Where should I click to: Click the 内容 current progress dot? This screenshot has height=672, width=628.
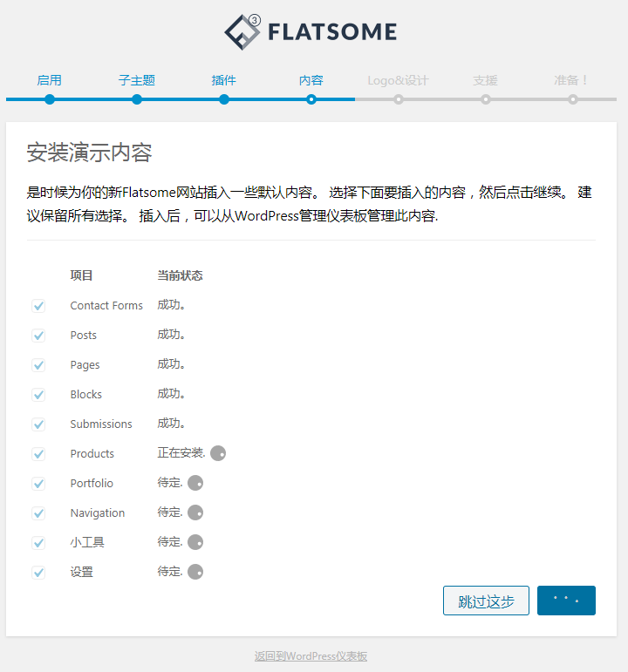[x=311, y=99]
